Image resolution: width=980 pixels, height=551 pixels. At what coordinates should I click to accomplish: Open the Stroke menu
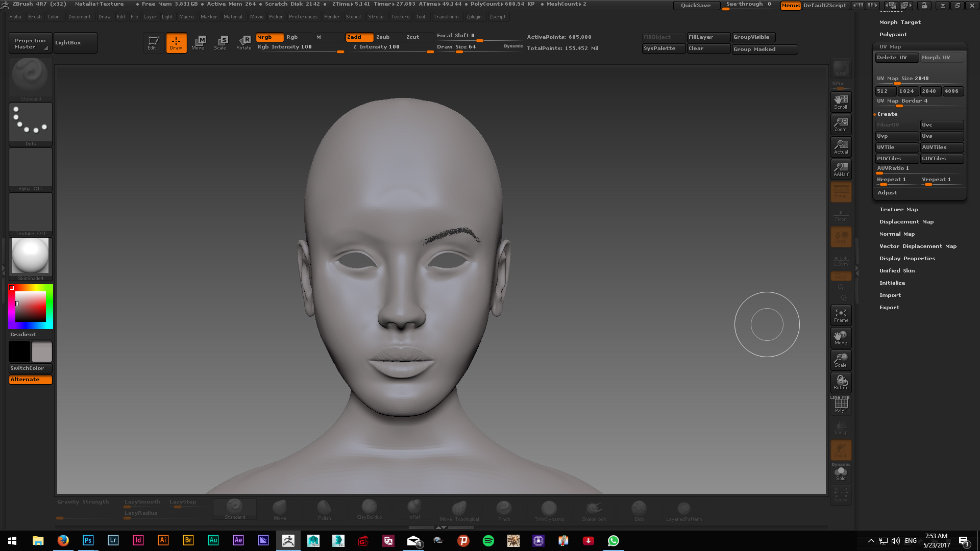click(x=376, y=17)
